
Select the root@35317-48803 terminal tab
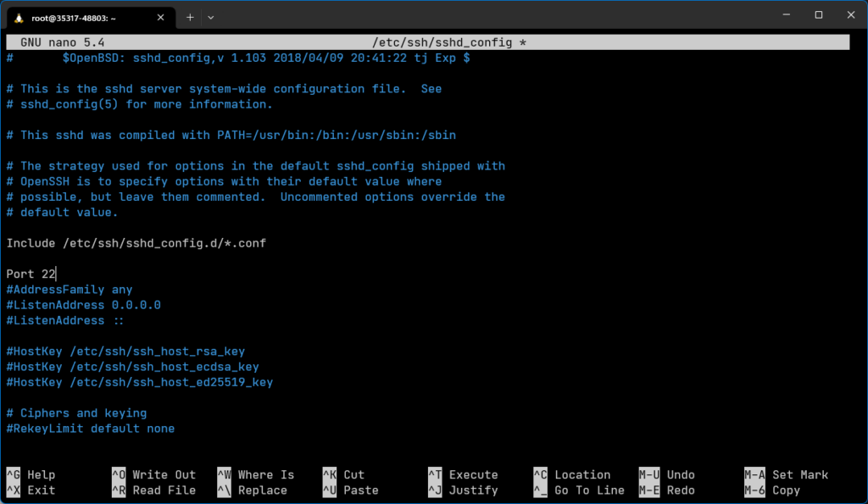click(92, 18)
